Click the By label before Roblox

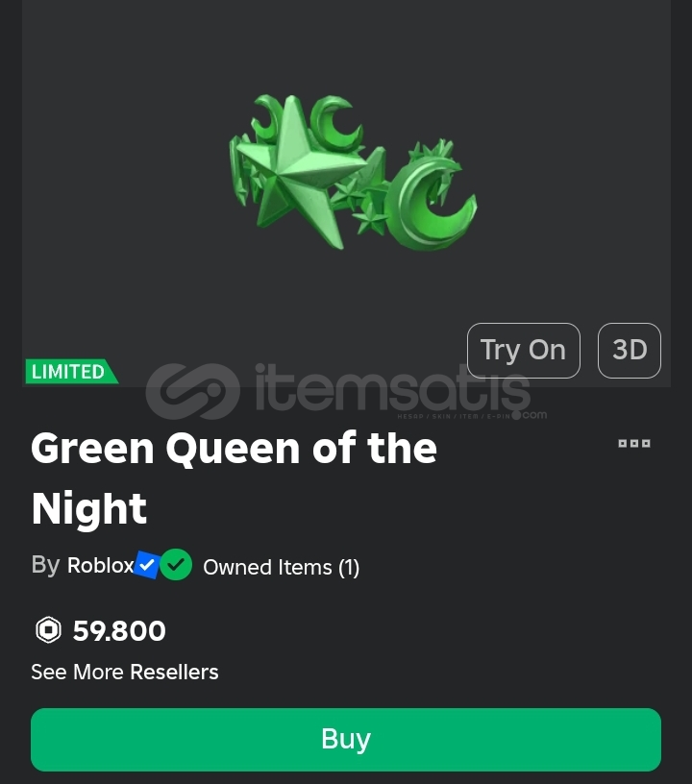coord(45,566)
